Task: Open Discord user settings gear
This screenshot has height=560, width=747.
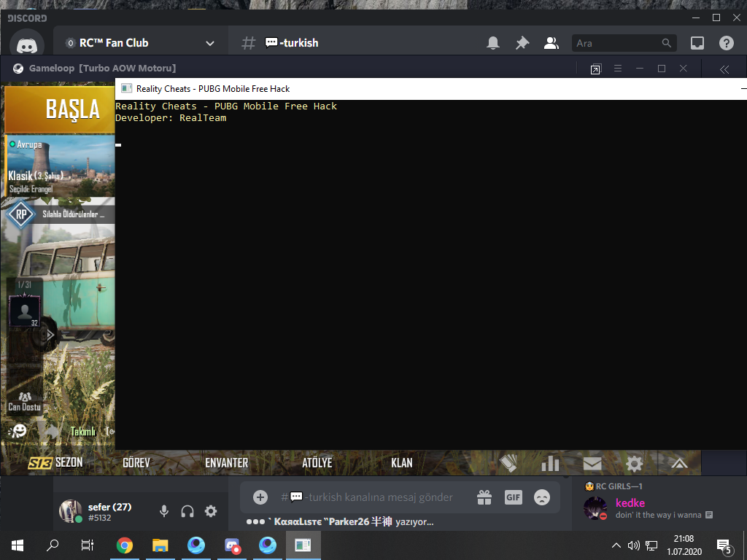Action: click(x=211, y=511)
